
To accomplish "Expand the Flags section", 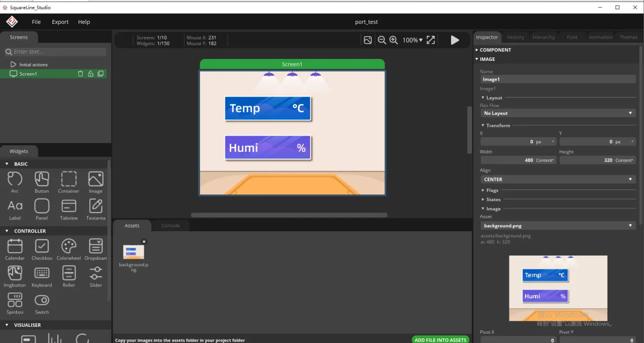I will click(x=492, y=191).
